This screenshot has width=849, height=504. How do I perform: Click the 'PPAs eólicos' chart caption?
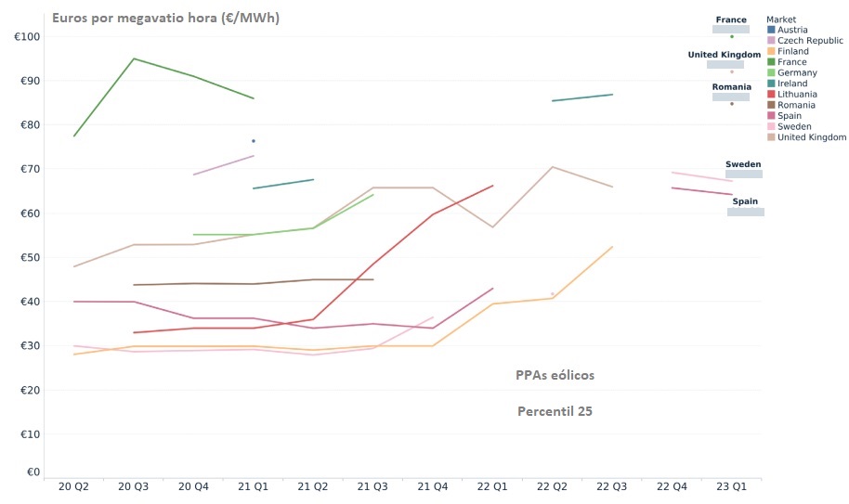555,375
